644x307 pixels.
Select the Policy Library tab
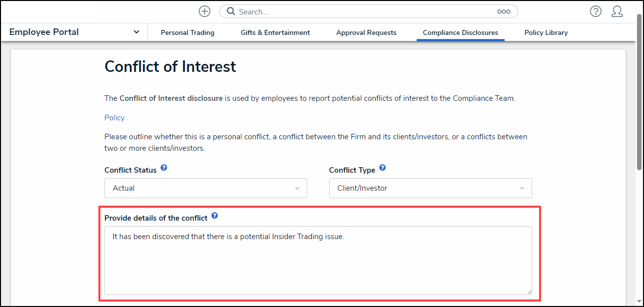tap(546, 32)
